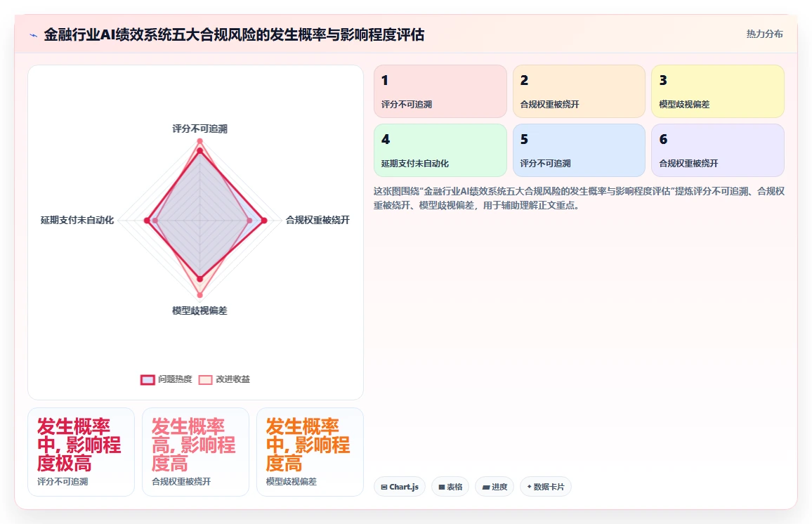Image resolution: width=812 pixels, height=524 pixels.
Task: Click the Chart.js tag
Action: pos(400,487)
